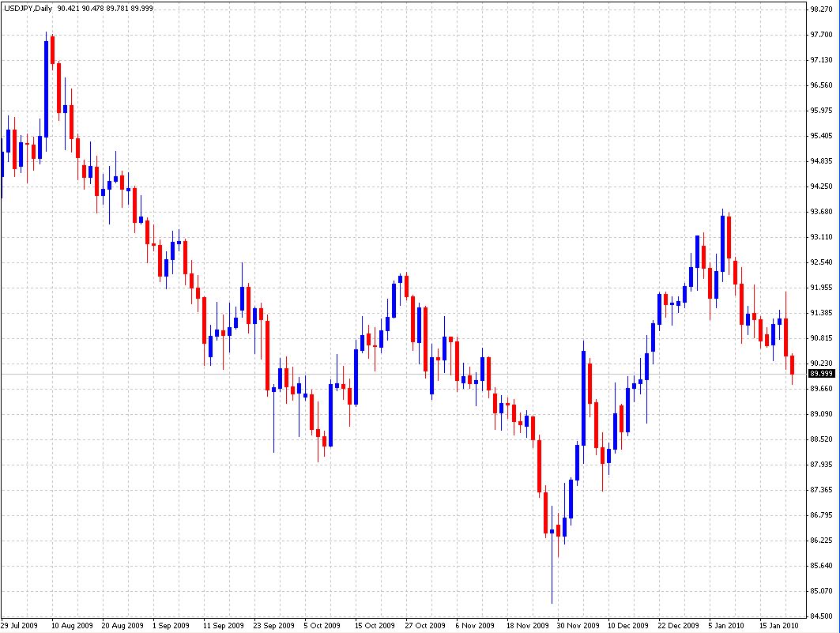This screenshot has height=633, width=840.
Task: Click the 15 Jan 2010 time axis label
Action: [778, 625]
